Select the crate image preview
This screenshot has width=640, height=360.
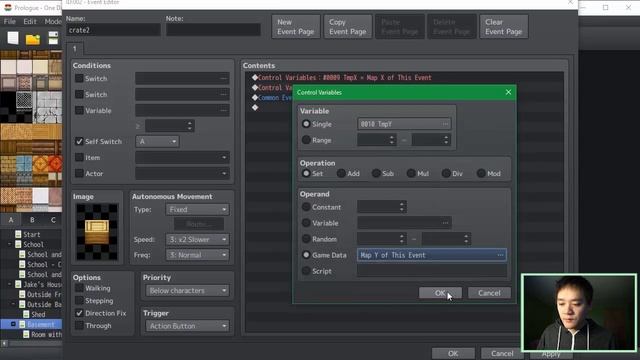(x=97, y=232)
